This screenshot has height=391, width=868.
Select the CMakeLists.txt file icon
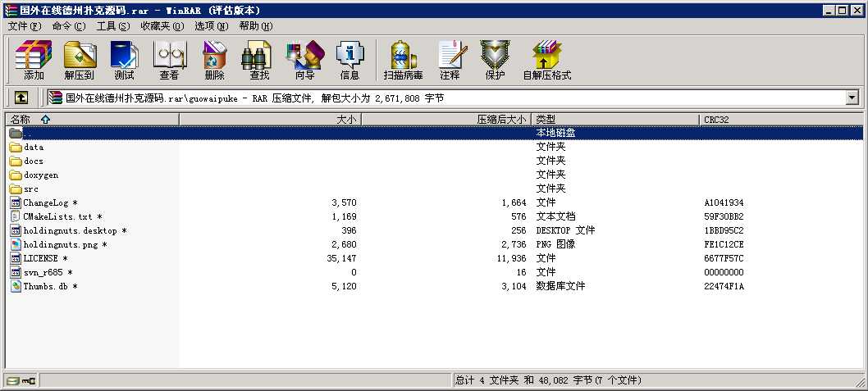pyautogui.click(x=16, y=216)
